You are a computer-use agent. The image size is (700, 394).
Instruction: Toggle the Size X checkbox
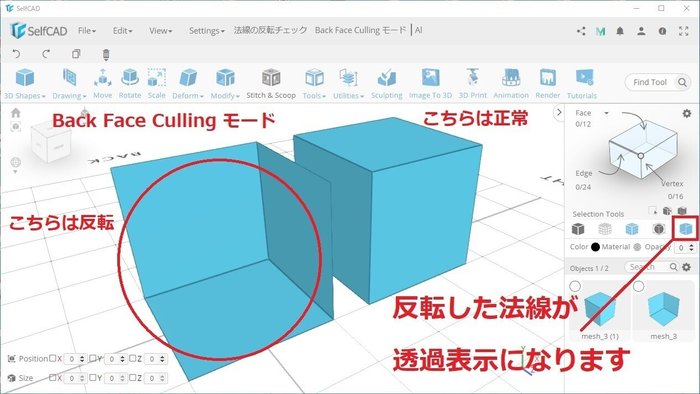coord(53,377)
